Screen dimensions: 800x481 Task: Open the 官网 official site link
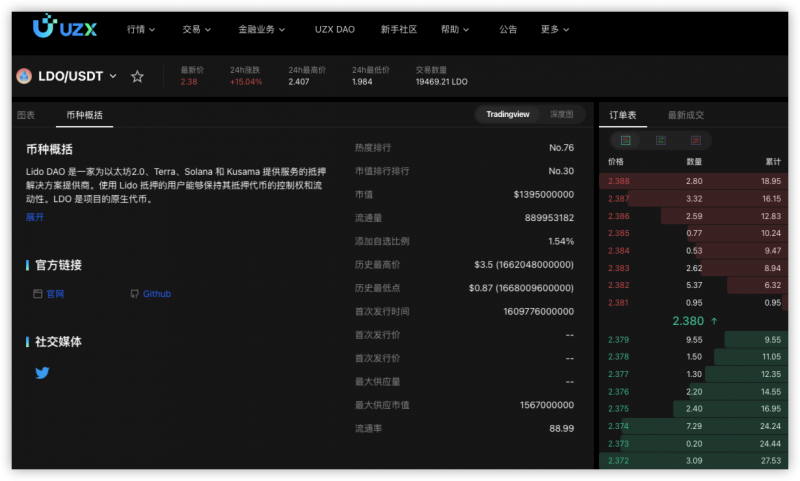[x=55, y=294]
